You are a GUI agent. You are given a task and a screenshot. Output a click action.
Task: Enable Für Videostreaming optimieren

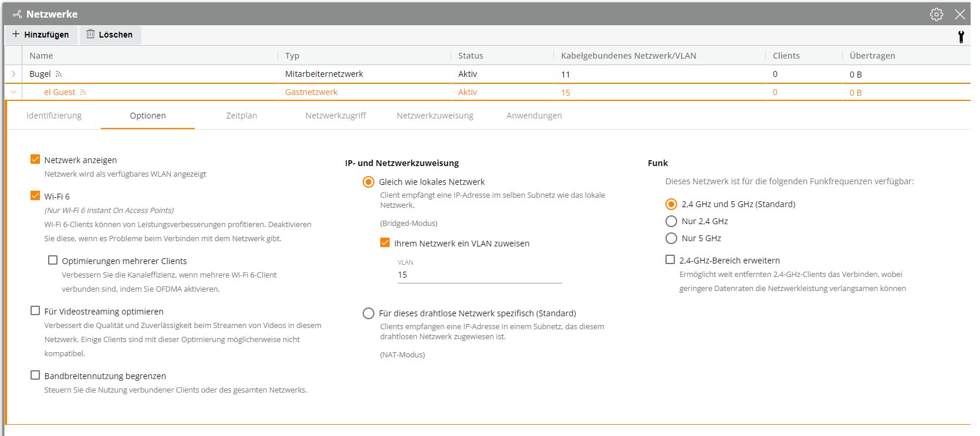[35, 311]
